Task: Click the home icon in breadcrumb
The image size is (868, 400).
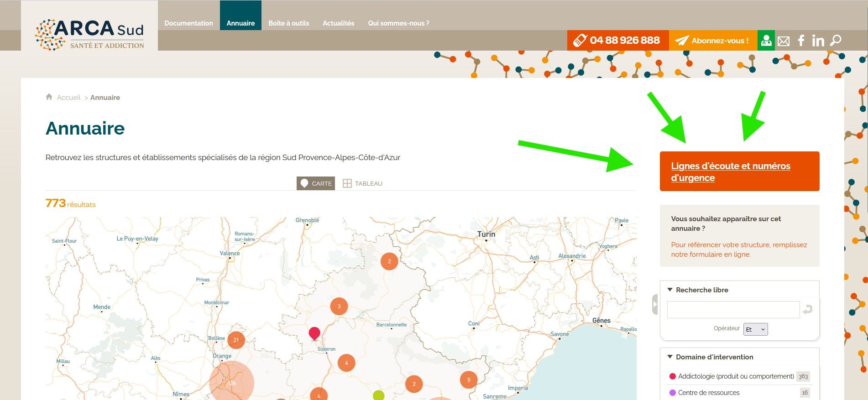Action: 49,97
